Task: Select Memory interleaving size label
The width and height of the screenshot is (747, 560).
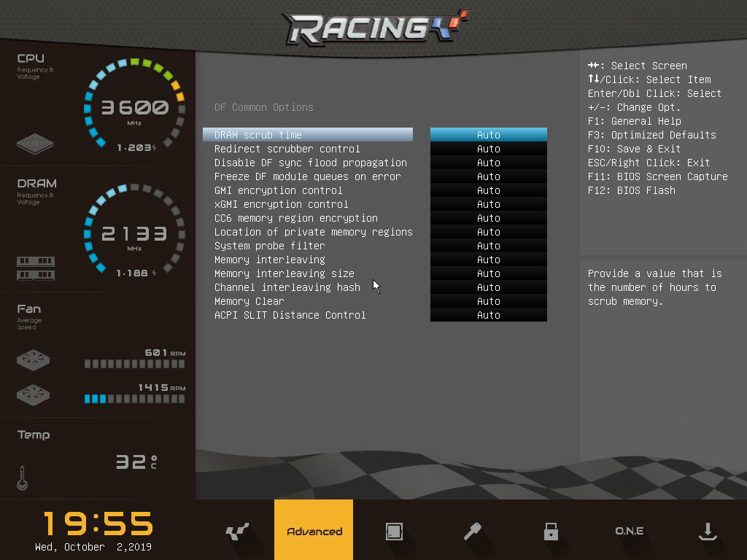Action: [285, 273]
